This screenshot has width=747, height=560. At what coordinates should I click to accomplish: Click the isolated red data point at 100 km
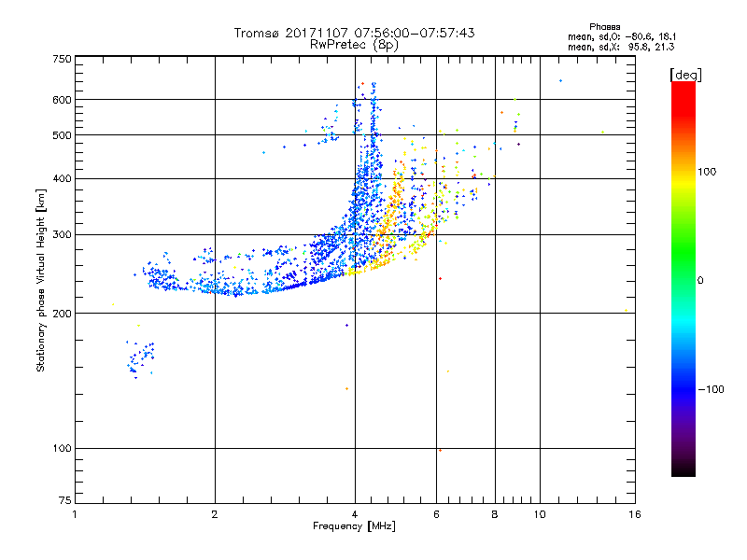(440, 450)
